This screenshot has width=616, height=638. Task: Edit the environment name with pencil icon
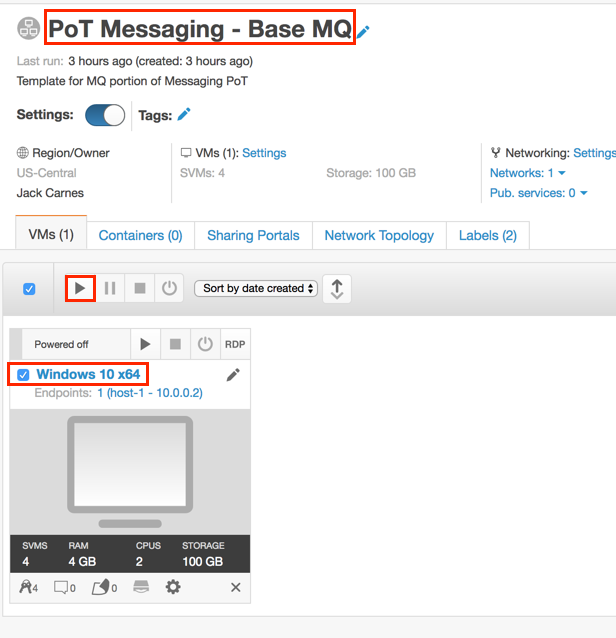pos(363,31)
